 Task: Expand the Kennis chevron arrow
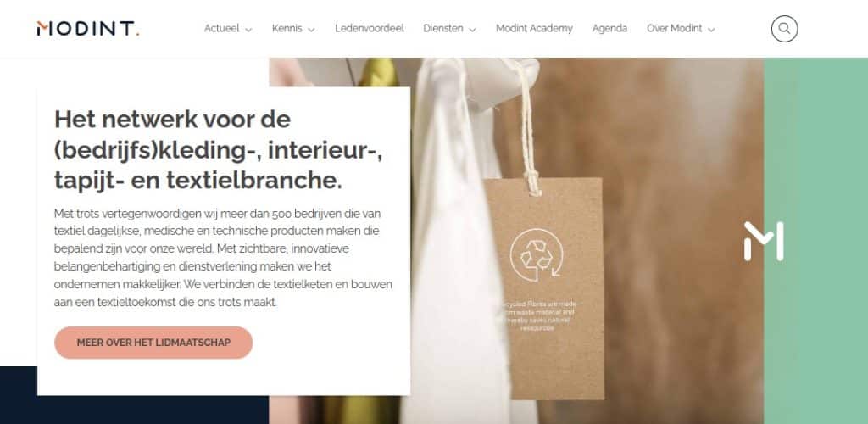311,30
